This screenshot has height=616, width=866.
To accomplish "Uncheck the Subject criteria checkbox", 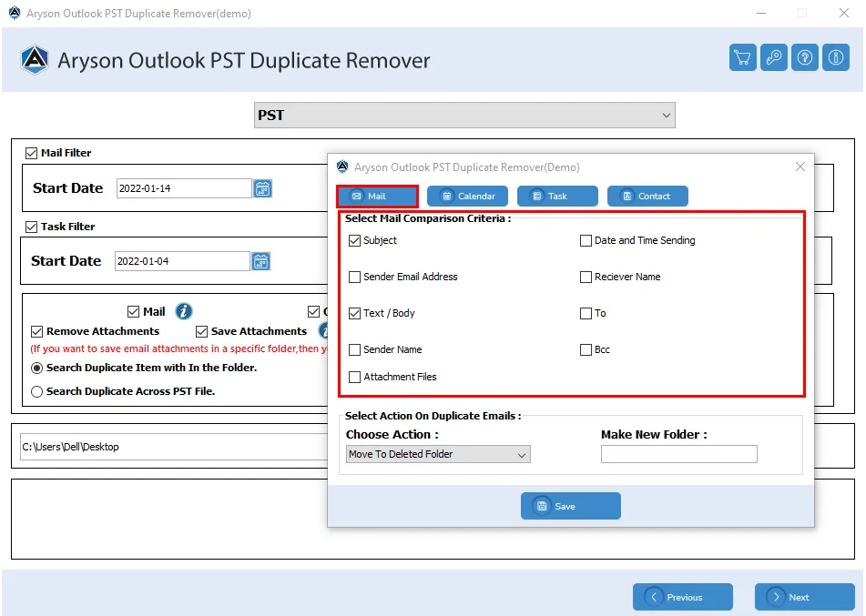I will pyautogui.click(x=354, y=240).
